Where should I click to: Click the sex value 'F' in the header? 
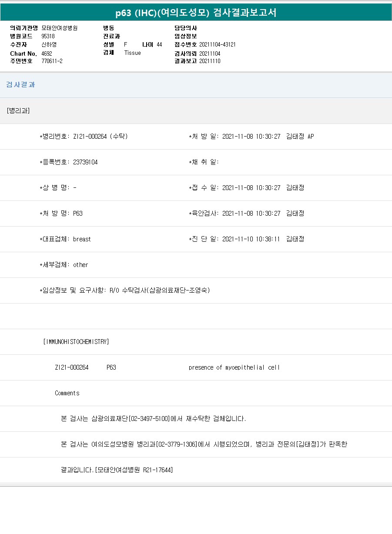pos(125,44)
